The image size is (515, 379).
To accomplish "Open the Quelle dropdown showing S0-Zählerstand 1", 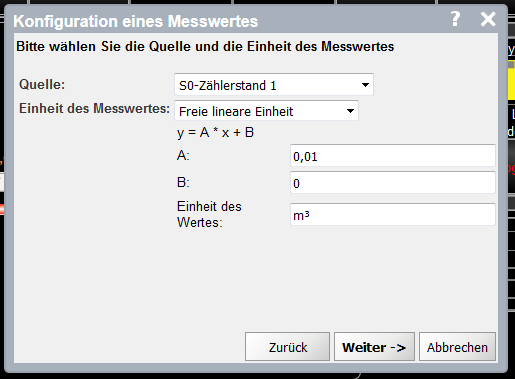I will pyautogui.click(x=274, y=85).
